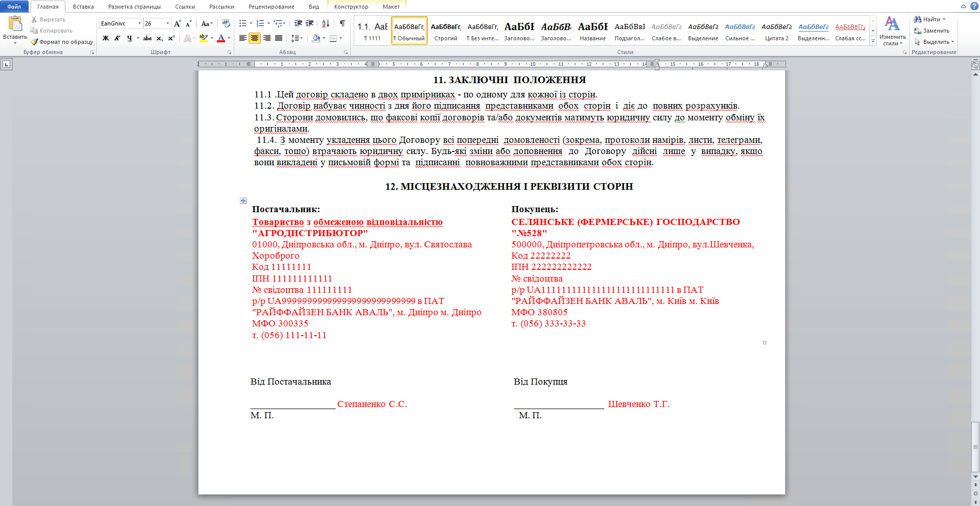Apply the red font color swatch
The height and width of the screenshot is (506, 980).
pyautogui.click(x=221, y=38)
